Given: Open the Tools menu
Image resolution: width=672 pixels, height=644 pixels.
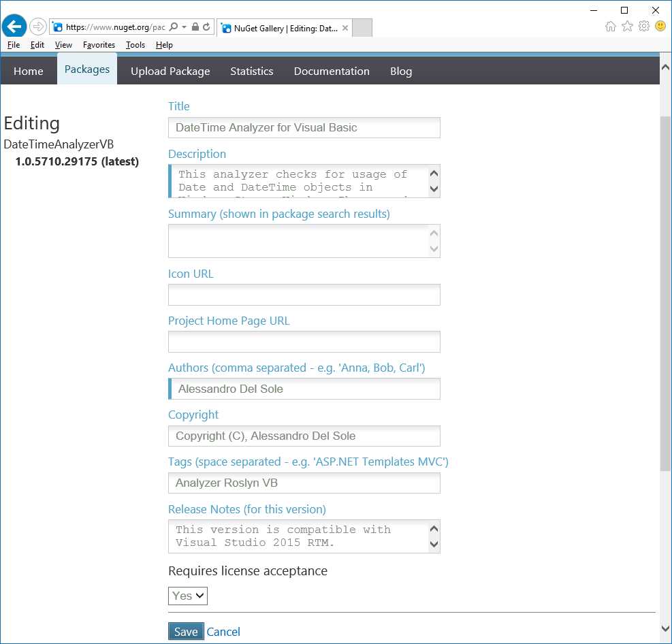Looking at the screenshot, I should (135, 45).
